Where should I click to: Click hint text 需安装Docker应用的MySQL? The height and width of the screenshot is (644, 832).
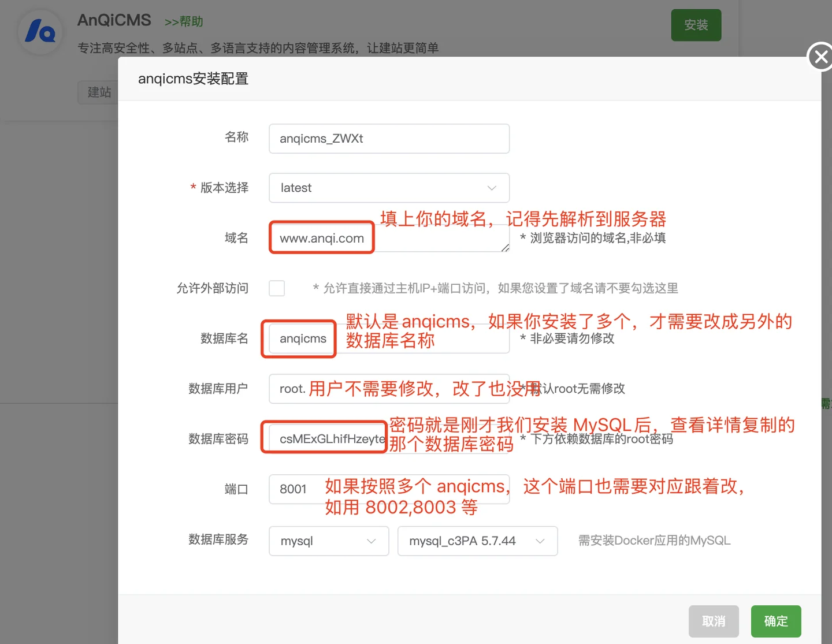point(655,541)
